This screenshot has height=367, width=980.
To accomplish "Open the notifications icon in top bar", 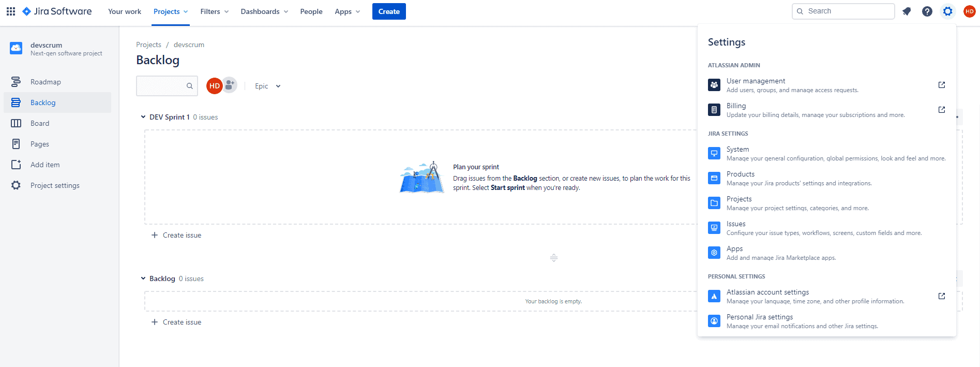I will [x=907, y=11].
